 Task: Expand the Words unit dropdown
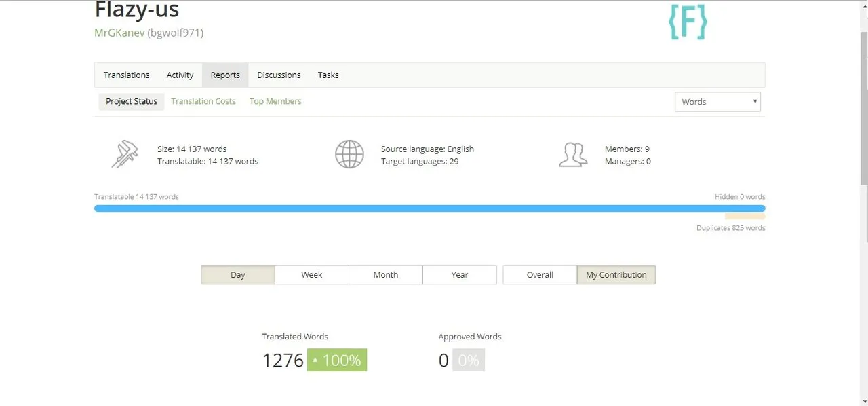click(717, 102)
